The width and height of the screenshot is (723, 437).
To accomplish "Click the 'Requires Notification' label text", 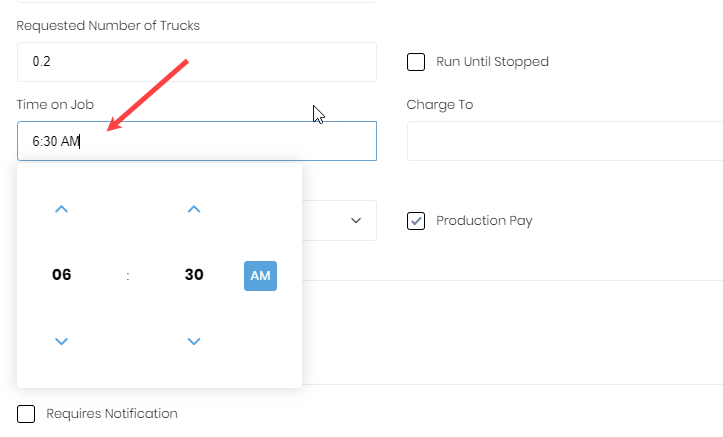I will point(112,414).
